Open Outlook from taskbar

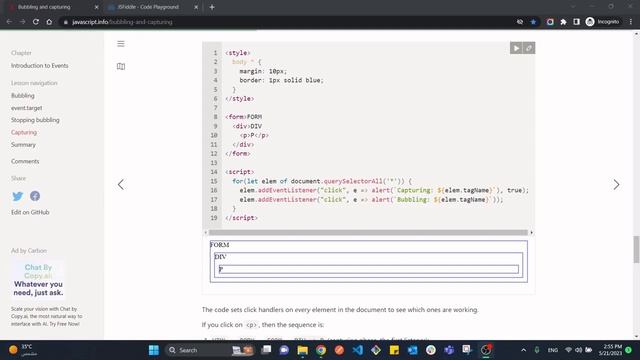412,350
